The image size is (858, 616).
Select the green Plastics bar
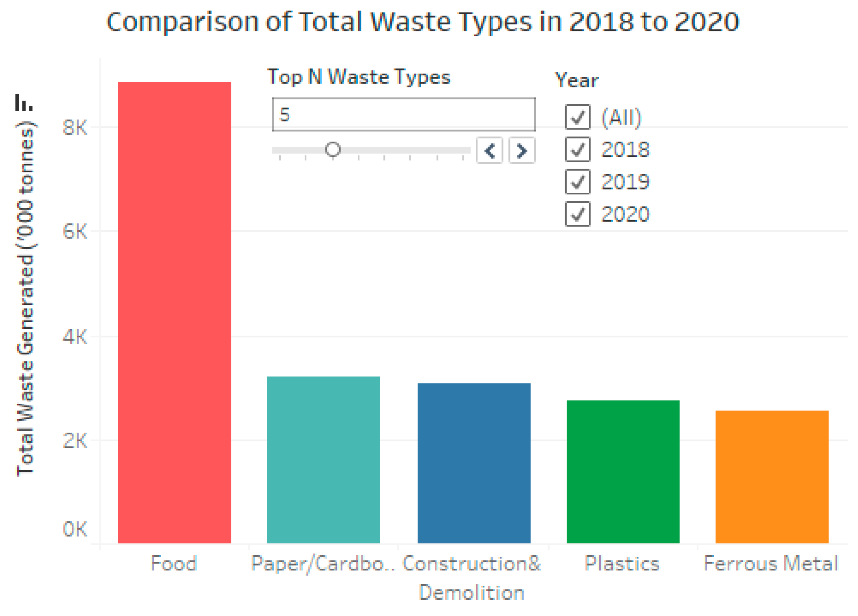[623, 471]
